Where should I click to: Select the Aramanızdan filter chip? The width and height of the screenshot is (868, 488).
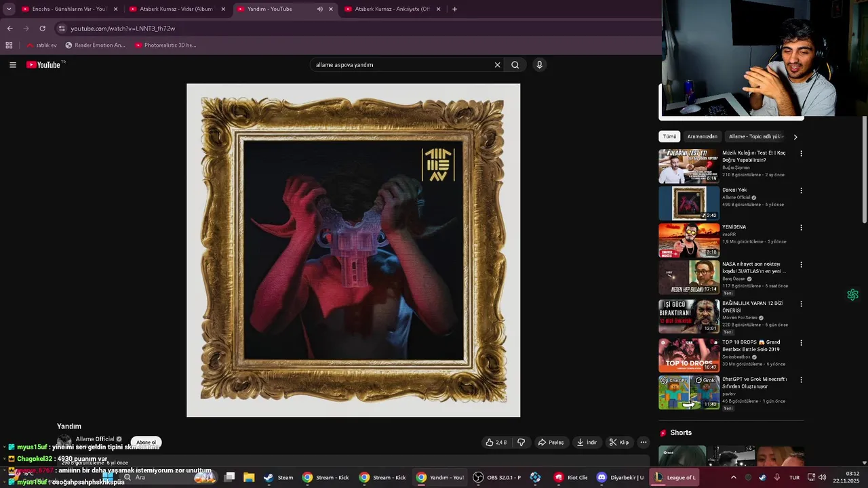click(x=702, y=136)
